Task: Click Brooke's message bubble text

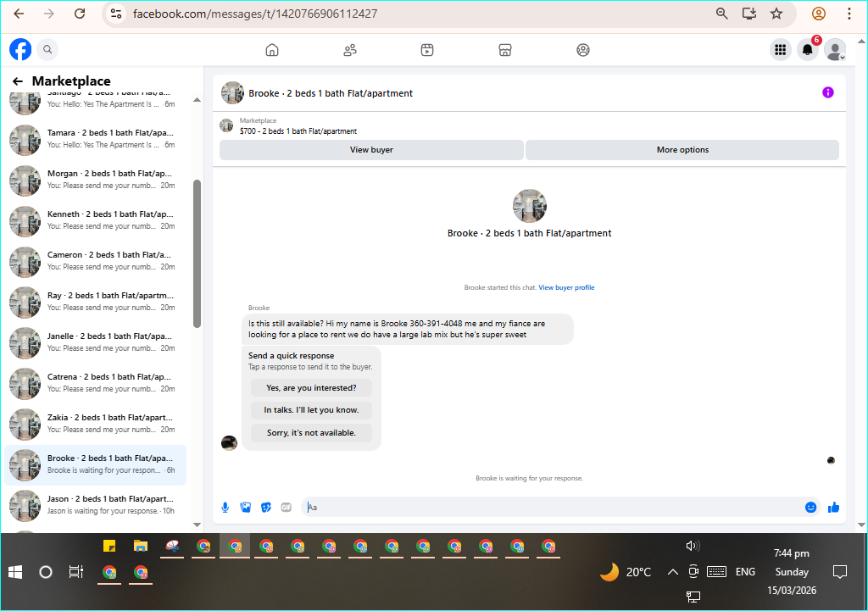Action: point(397,330)
